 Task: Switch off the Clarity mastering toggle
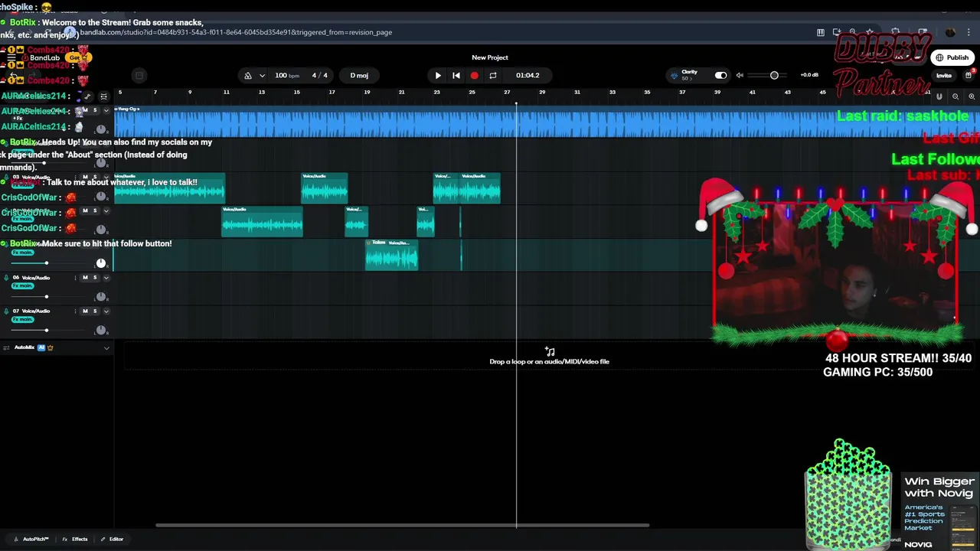[x=720, y=75]
